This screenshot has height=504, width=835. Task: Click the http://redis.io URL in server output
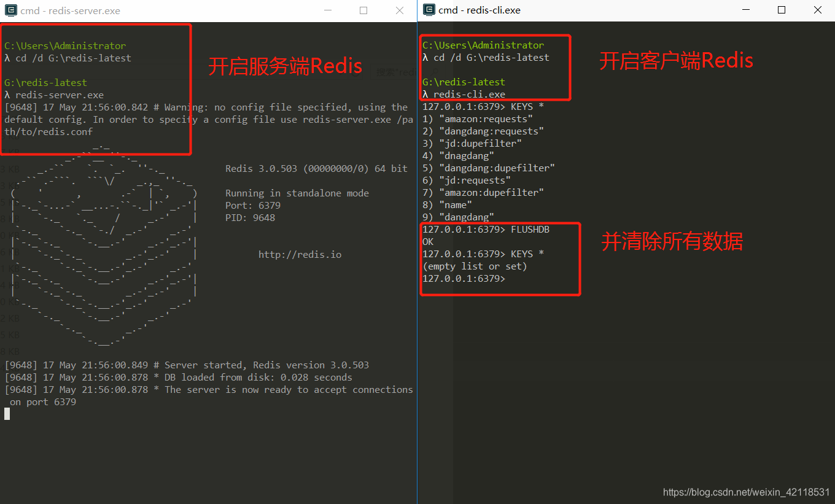[300, 254]
